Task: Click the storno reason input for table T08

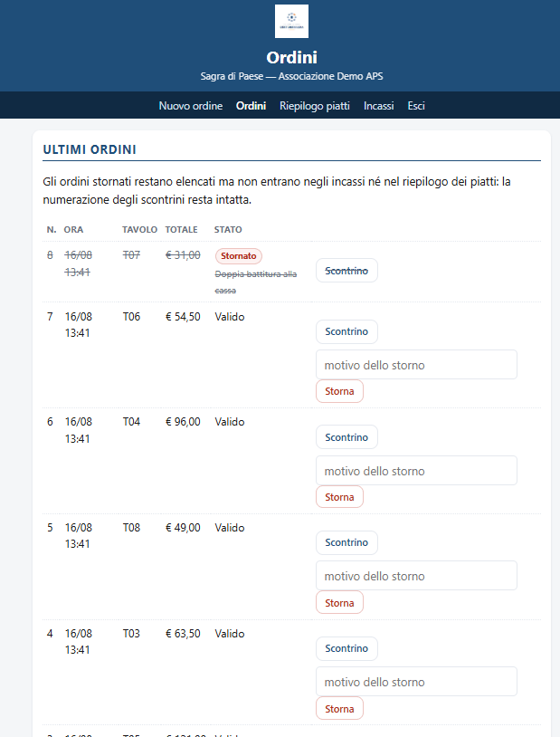Action: point(416,576)
